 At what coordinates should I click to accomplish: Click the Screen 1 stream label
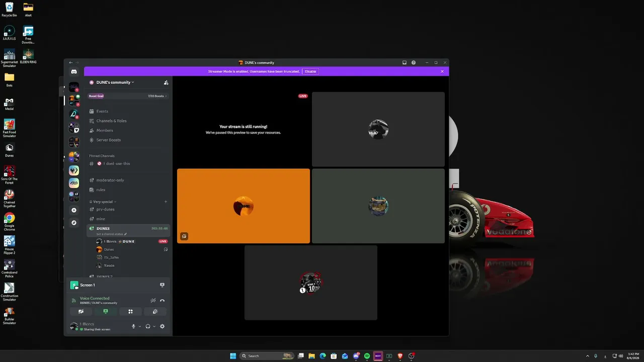tap(87, 285)
